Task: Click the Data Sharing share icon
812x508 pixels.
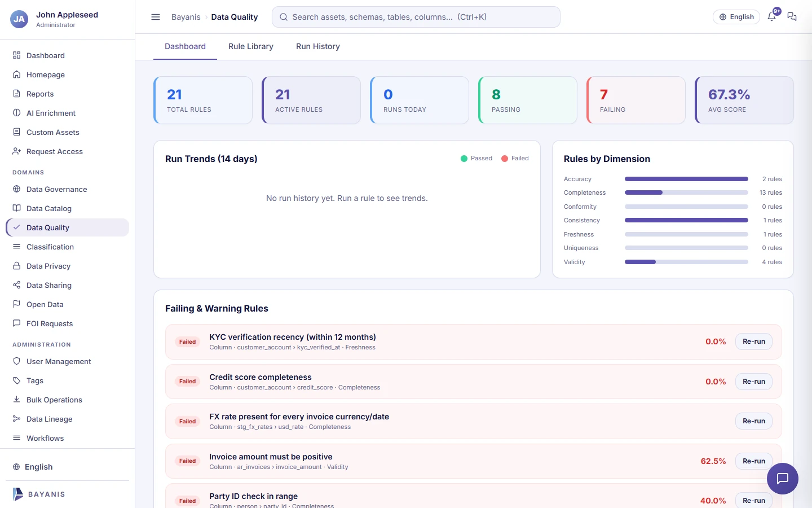Action: click(17, 285)
